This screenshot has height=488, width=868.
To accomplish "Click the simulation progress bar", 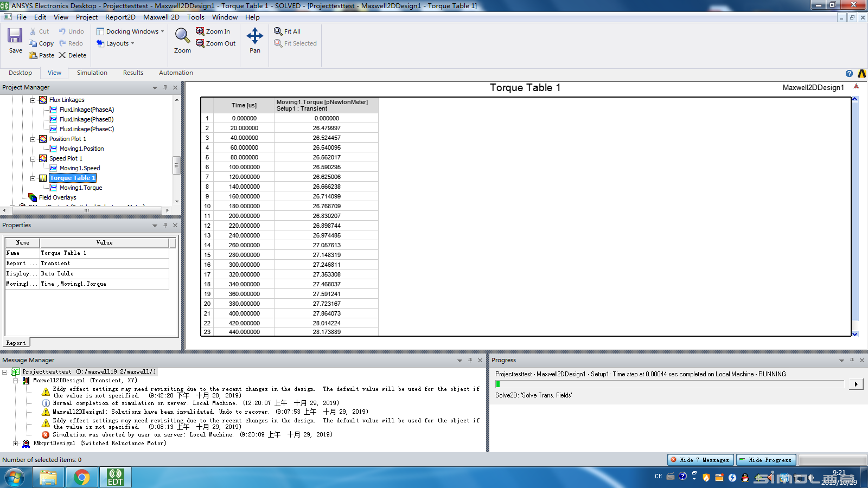I will click(x=669, y=384).
